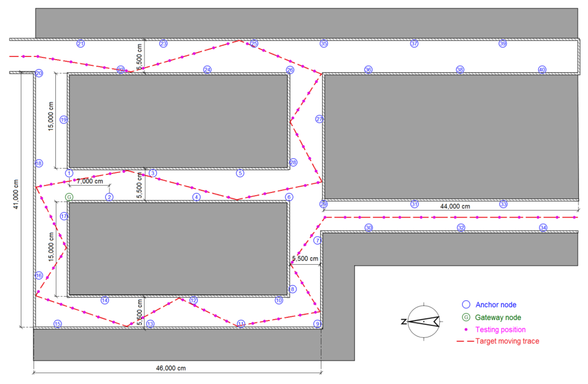This screenshot has height=384, width=588.
Task: Click the Target moving trace legend text
Action: [x=507, y=341]
